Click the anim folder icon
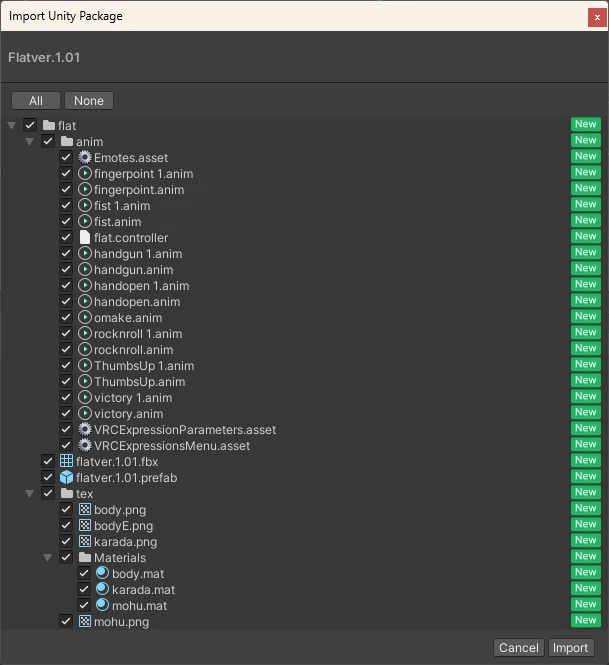Viewport: 609px width, 665px height. [67, 141]
